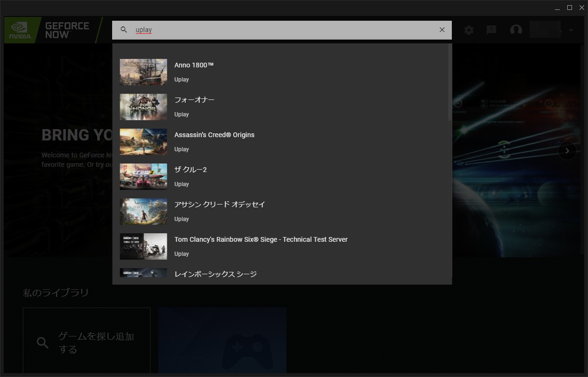
Task: Click the 私のライブラリ heading
Action: click(56, 293)
